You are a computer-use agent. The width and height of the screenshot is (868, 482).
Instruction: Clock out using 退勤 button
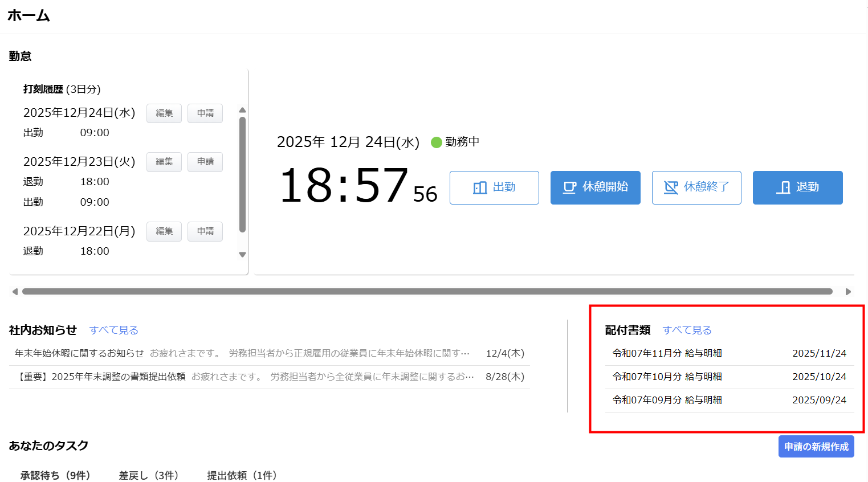[x=797, y=187]
